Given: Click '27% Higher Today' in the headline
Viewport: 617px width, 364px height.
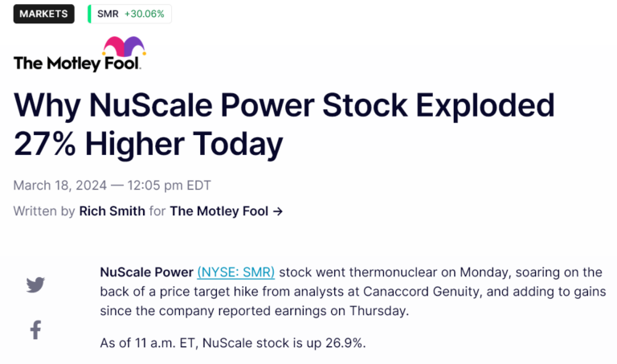Looking at the screenshot, I should coord(149,144).
